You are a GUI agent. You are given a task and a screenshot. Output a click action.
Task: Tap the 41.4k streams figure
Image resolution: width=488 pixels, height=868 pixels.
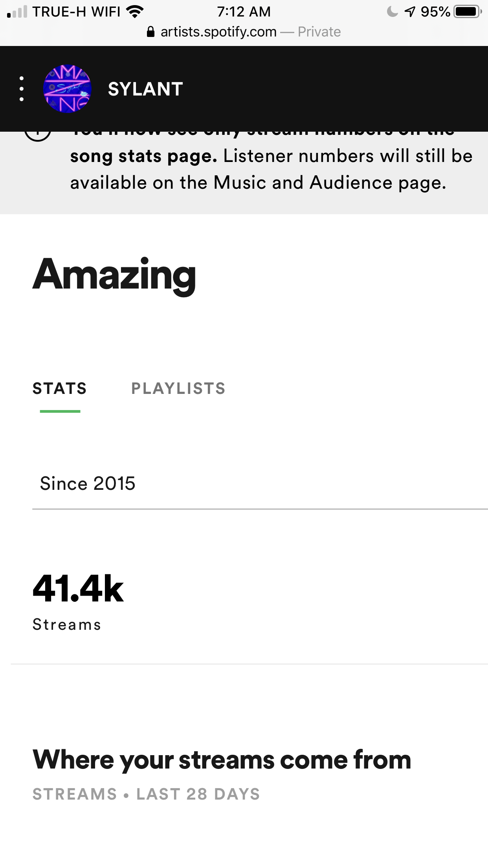(78, 588)
